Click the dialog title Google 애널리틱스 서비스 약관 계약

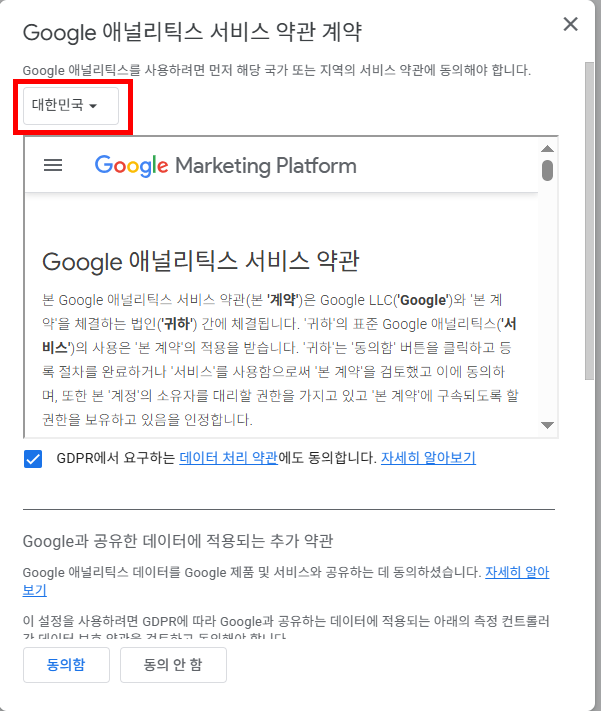(x=192, y=32)
